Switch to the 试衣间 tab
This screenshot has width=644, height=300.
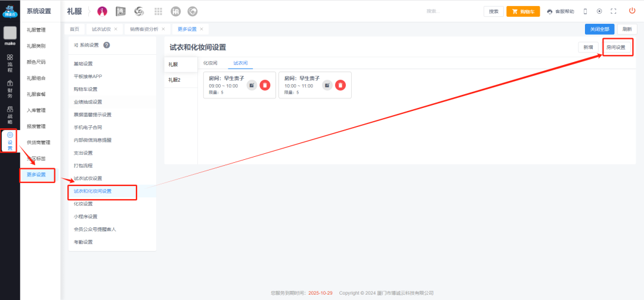[240, 63]
